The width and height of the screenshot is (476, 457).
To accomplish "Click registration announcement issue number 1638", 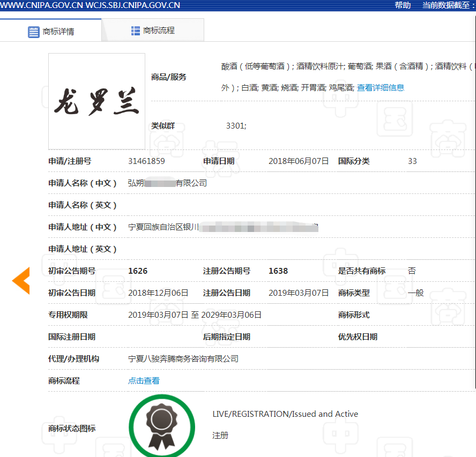I will [x=278, y=271].
